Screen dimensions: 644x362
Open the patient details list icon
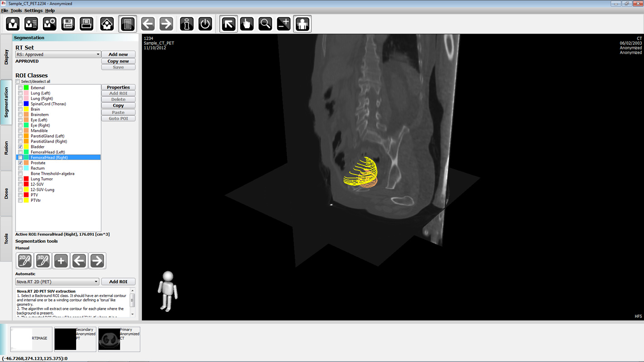point(31,24)
